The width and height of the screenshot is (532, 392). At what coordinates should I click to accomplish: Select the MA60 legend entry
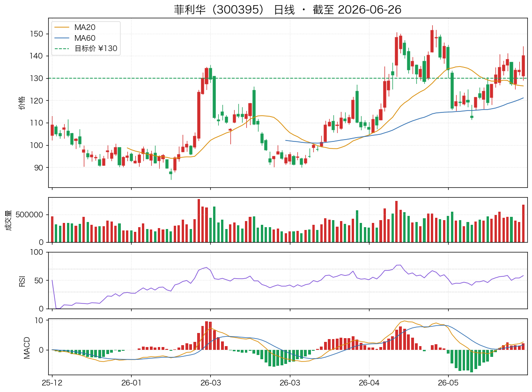[75, 38]
